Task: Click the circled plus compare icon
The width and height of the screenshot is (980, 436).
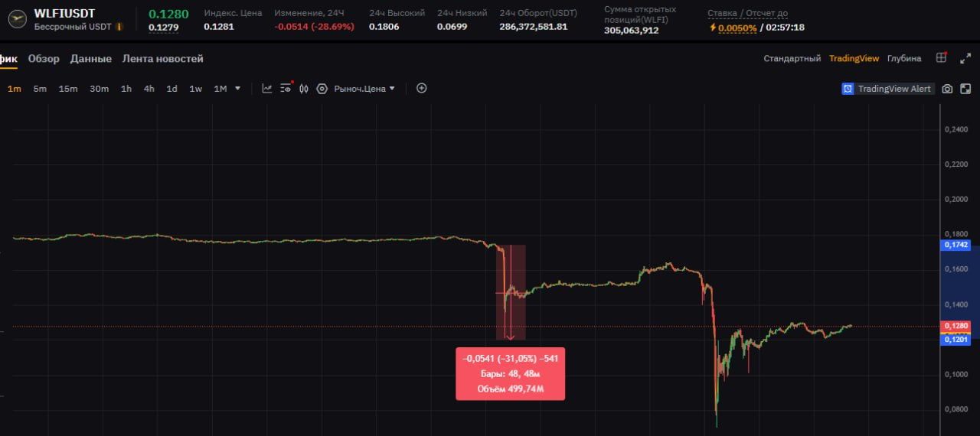Action: [x=421, y=88]
